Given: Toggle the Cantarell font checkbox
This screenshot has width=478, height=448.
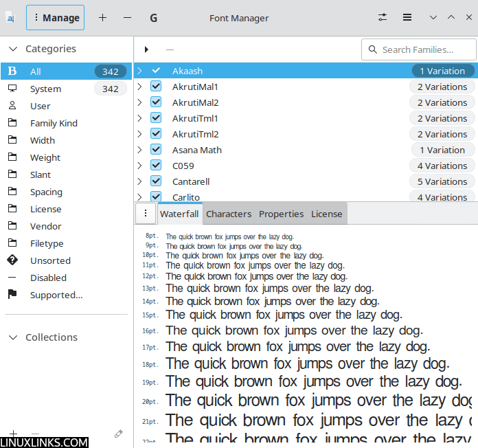Looking at the screenshot, I should coord(156,181).
